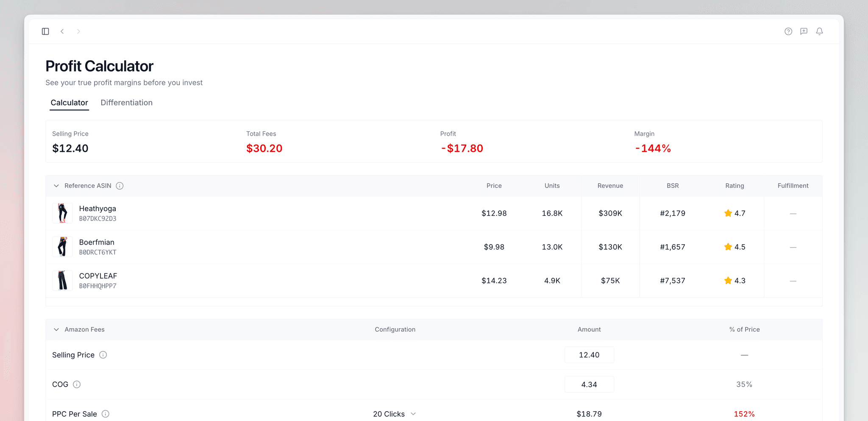Click ASIN B0FHHQHPP7
Image resolution: width=868 pixels, height=421 pixels.
click(x=97, y=286)
